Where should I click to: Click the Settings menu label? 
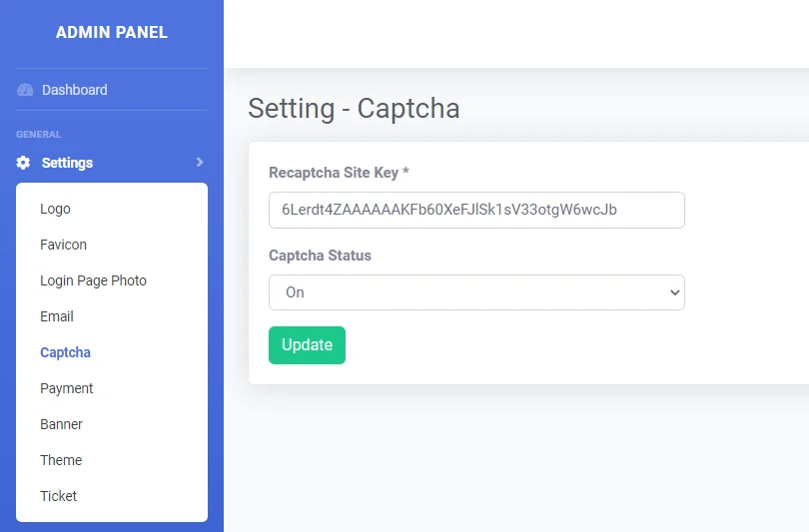(67, 163)
